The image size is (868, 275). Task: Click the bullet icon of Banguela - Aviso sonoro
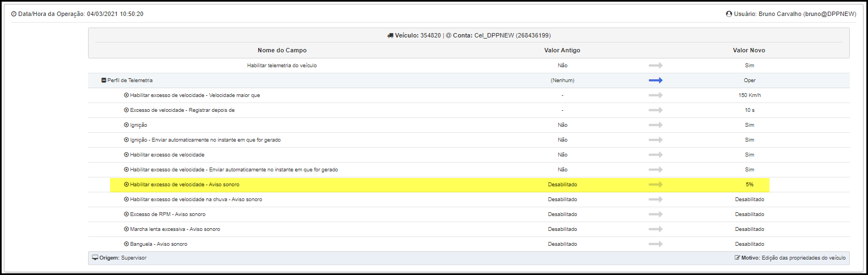click(127, 244)
